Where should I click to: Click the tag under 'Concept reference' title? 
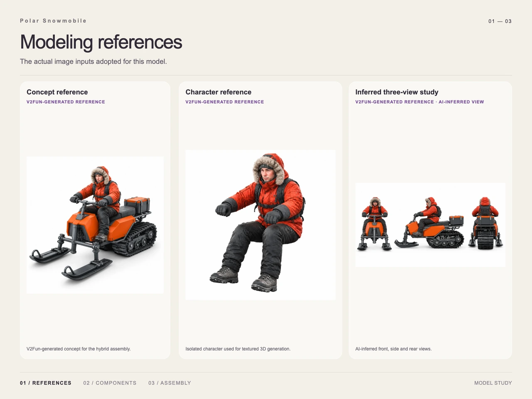pyautogui.click(x=66, y=102)
